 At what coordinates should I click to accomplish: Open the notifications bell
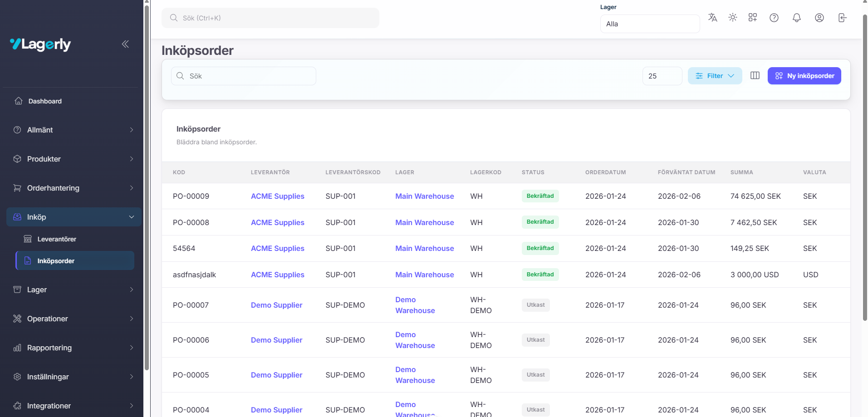[796, 18]
